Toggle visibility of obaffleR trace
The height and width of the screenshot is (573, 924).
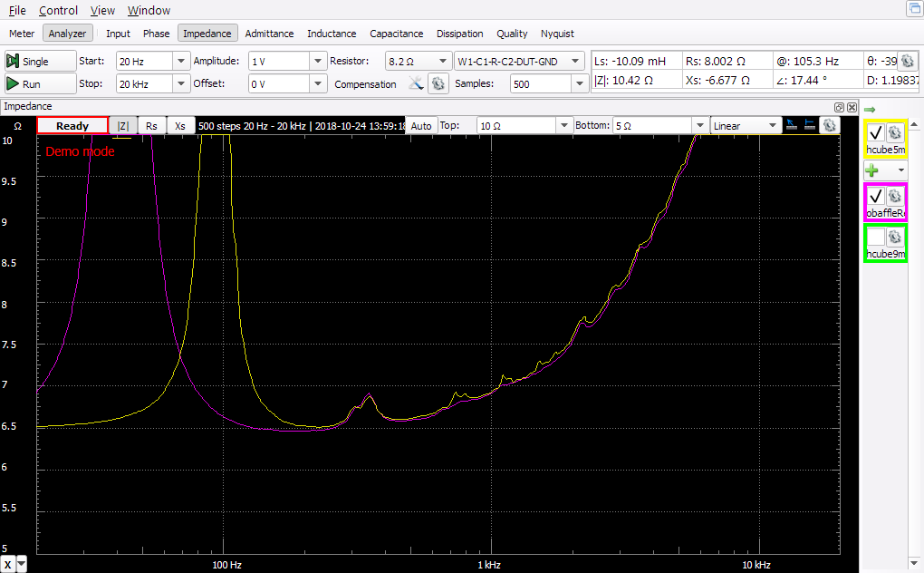pos(876,196)
